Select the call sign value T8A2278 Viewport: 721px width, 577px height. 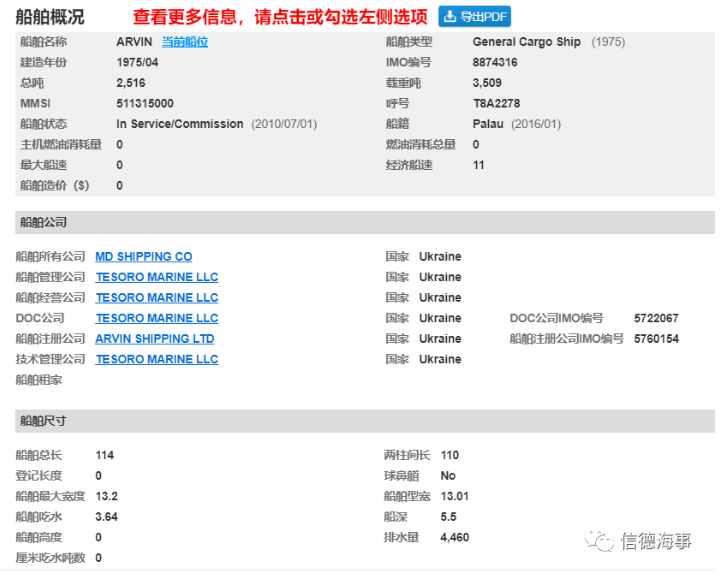click(496, 103)
